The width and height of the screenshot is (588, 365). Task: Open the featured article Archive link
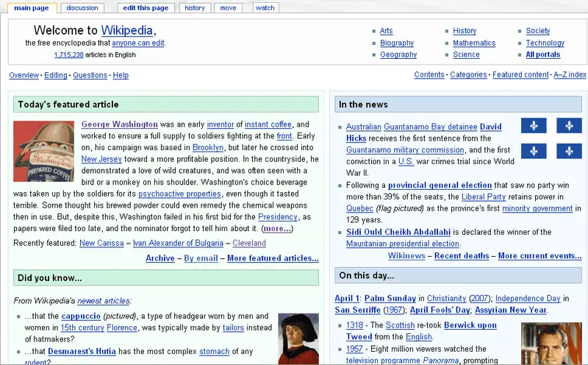click(x=160, y=258)
